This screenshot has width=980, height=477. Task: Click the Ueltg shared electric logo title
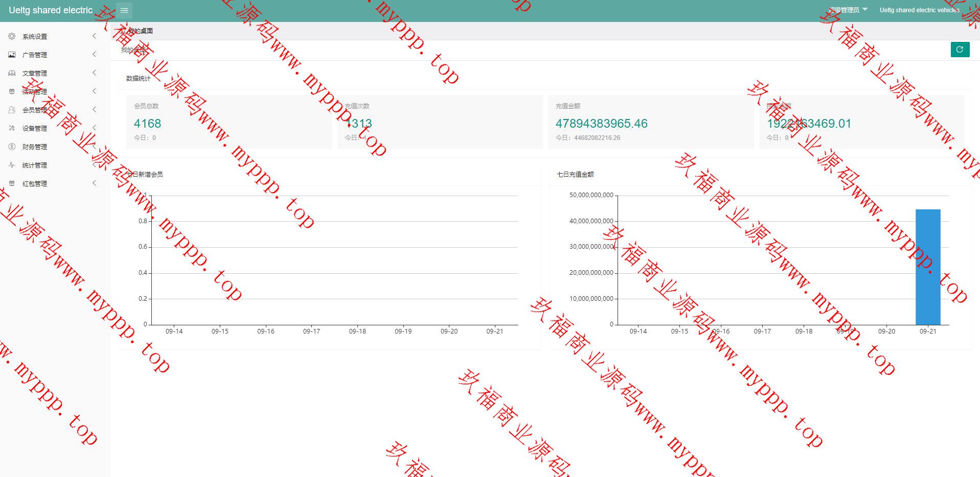tap(51, 10)
